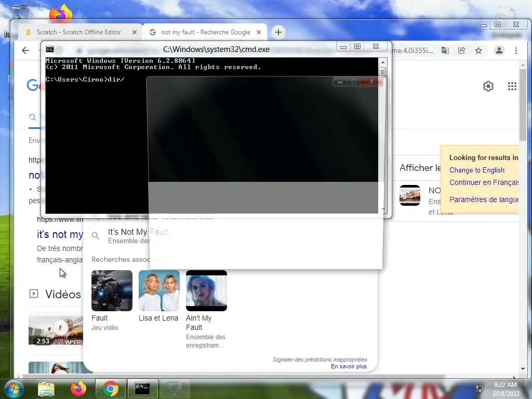Open the Google apps grid icon
The height and width of the screenshot is (399, 532).
click(x=512, y=86)
